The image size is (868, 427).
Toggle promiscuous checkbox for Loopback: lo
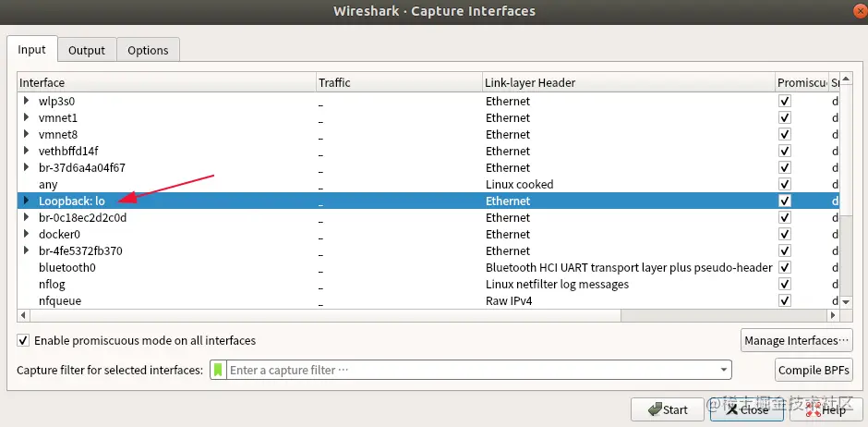(784, 201)
